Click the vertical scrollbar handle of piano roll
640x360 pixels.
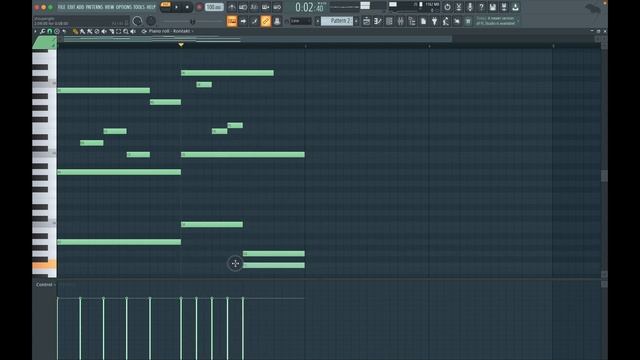[604, 176]
